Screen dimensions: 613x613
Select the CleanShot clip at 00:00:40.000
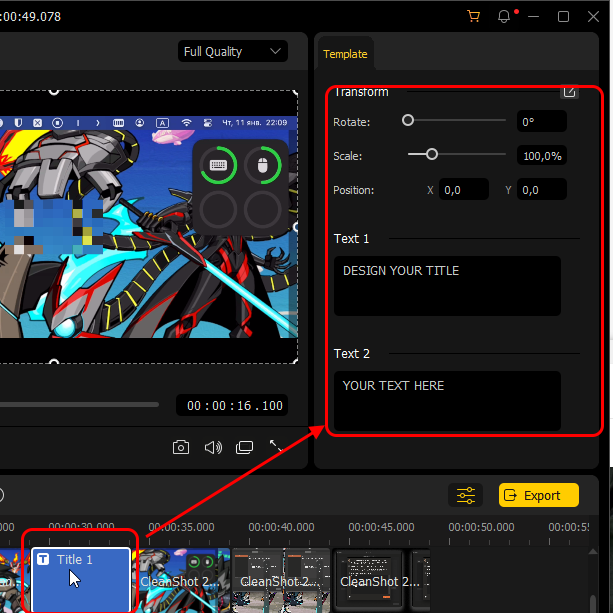(281, 581)
